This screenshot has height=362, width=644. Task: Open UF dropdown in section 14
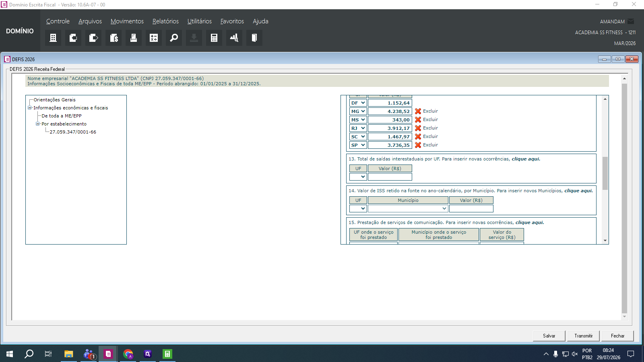point(358,208)
